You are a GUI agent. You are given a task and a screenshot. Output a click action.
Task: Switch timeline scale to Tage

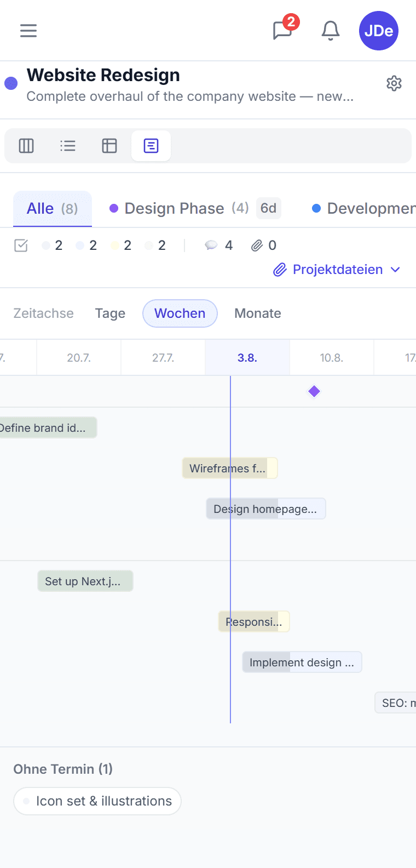click(110, 313)
